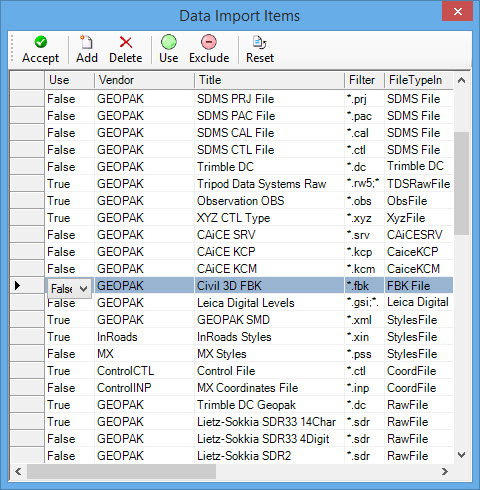Click the Add new item icon
This screenshot has width=480, height=490.
(86, 42)
